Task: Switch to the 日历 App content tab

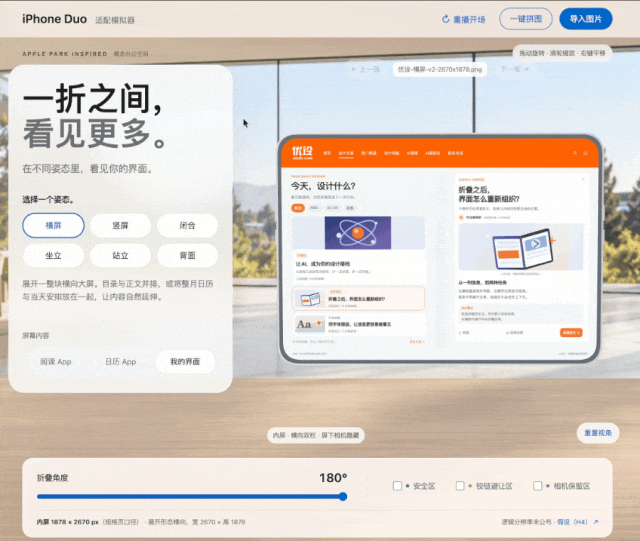Action: [x=120, y=362]
